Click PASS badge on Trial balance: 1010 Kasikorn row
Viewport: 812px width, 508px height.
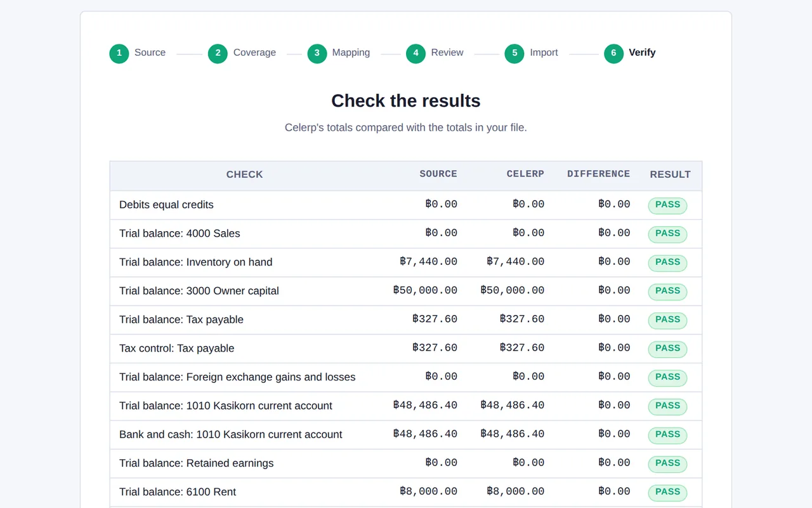667,406
